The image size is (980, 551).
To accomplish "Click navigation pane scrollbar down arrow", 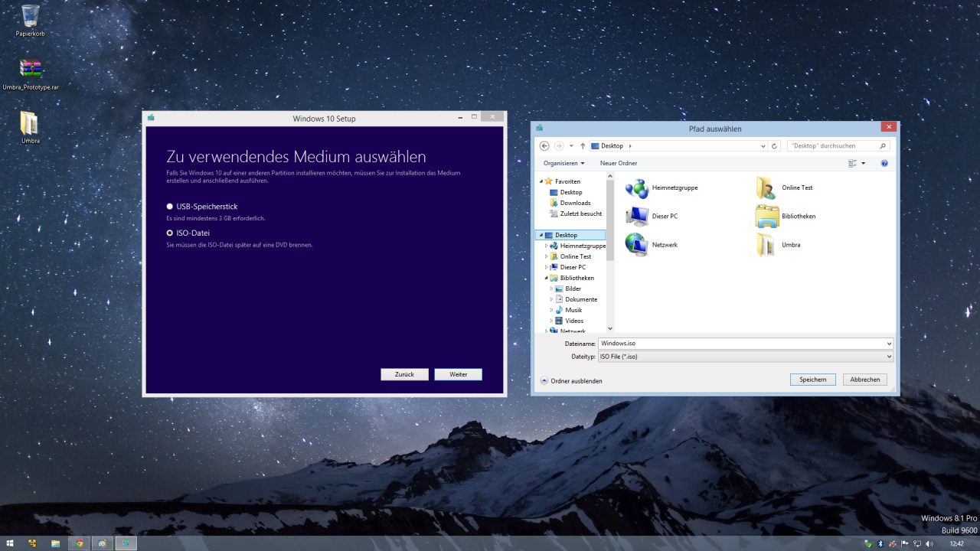I will tap(610, 328).
